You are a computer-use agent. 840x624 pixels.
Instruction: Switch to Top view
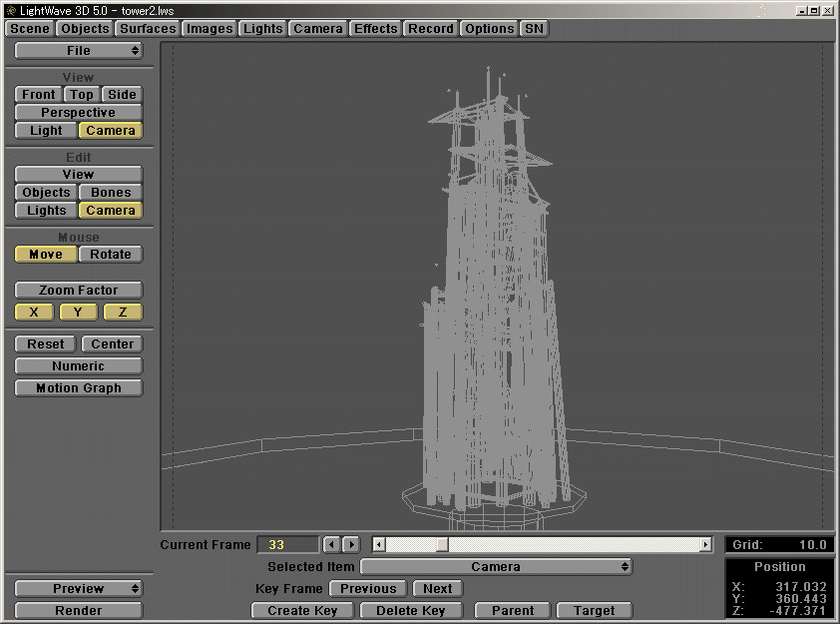[81, 94]
